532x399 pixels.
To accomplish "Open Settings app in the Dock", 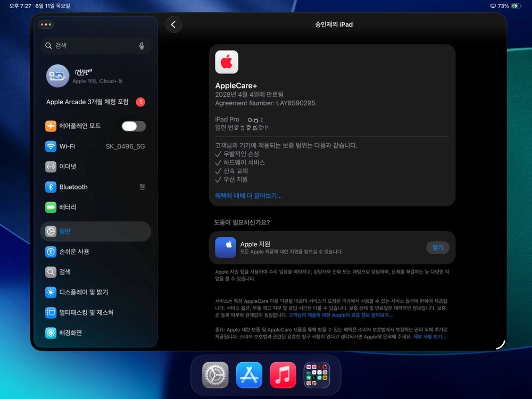I will (x=215, y=375).
